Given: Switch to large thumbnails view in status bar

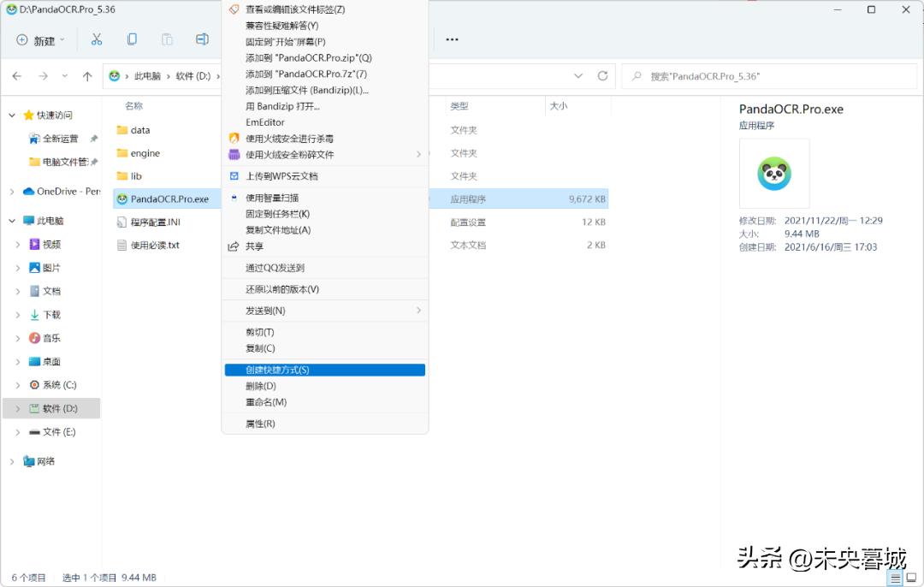Looking at the screenshot, I should pos(910,576).
